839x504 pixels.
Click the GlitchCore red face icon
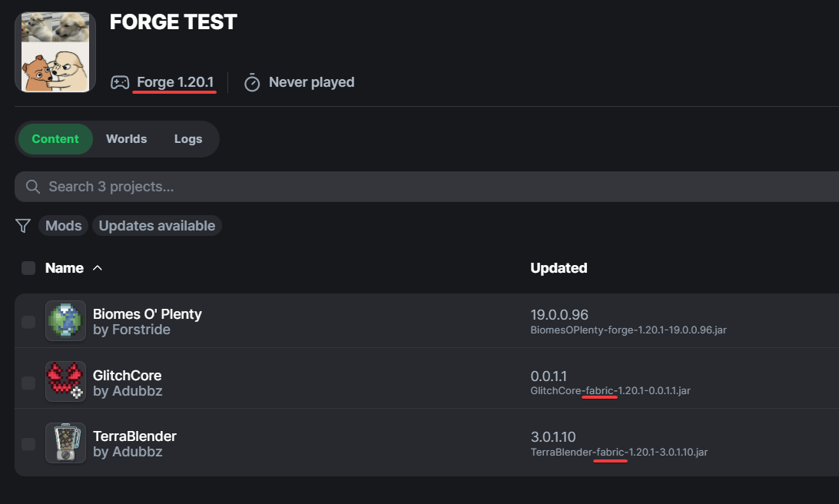(x=65, y=382)
